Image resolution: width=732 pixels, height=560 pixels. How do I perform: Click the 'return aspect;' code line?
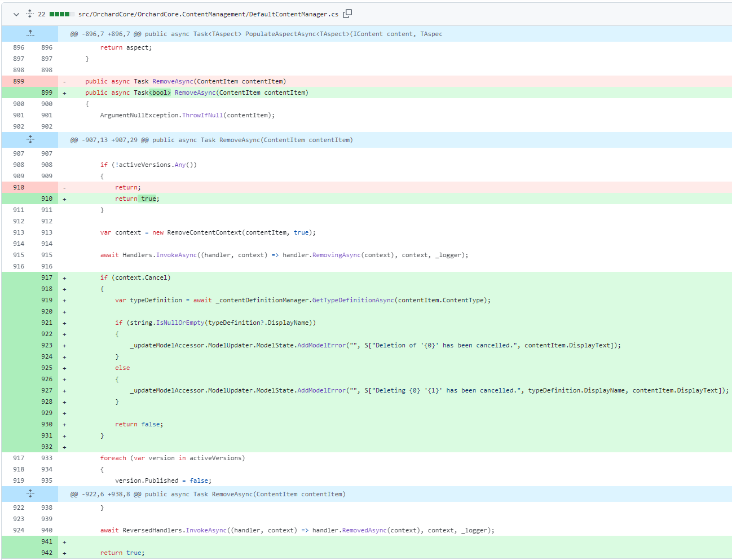tap(126, 47)
